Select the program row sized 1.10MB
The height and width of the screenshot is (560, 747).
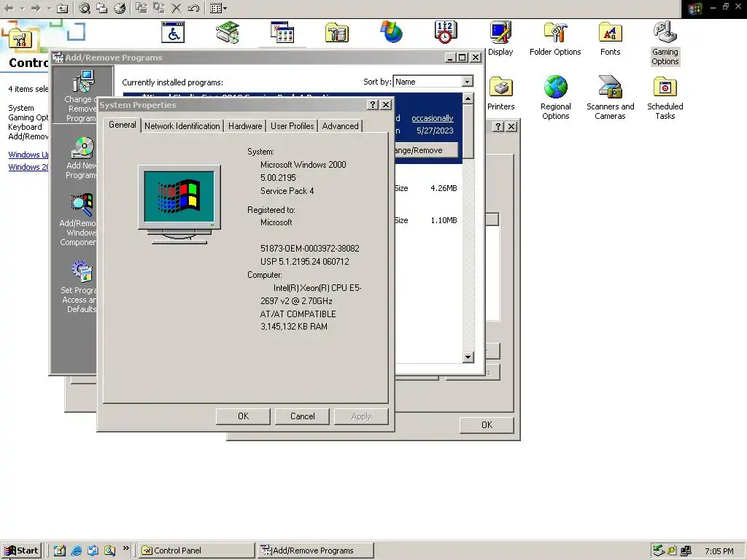click(x=428, y=220)
